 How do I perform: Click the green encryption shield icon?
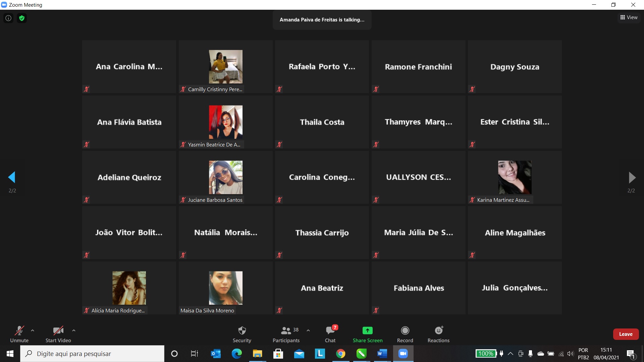22,18
